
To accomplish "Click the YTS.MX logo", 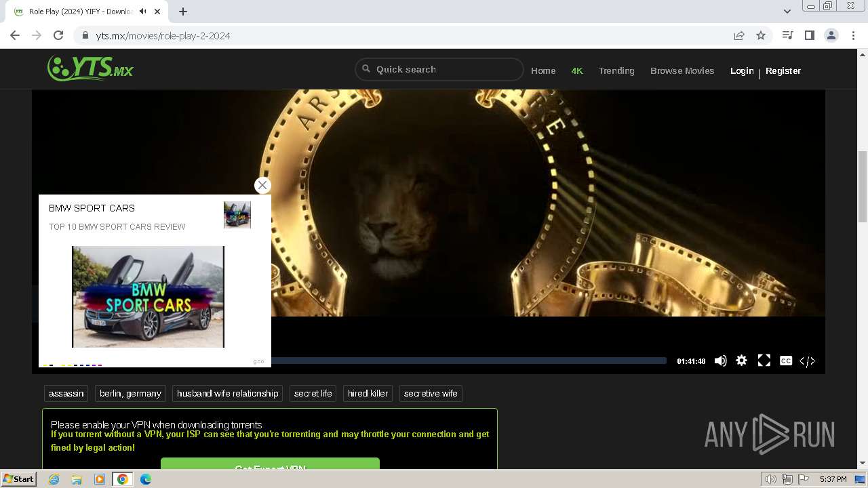I will click(90, 68).
